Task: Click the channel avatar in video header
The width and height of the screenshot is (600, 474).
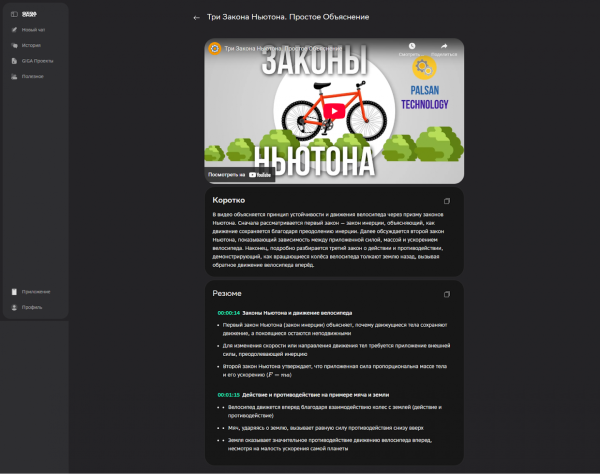Action: click(214, 48)
